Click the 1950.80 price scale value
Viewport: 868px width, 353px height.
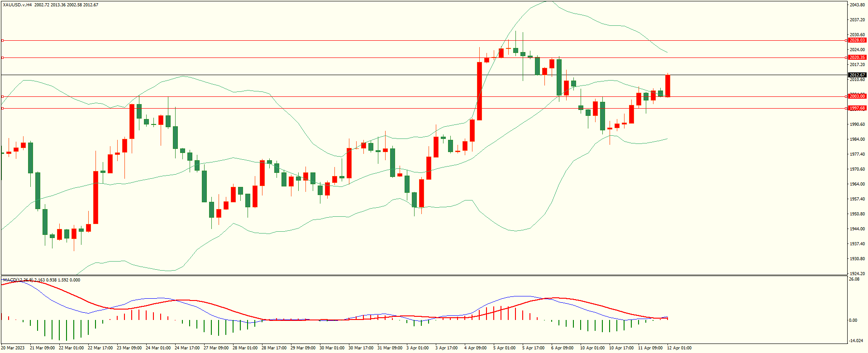pos(858,214)
